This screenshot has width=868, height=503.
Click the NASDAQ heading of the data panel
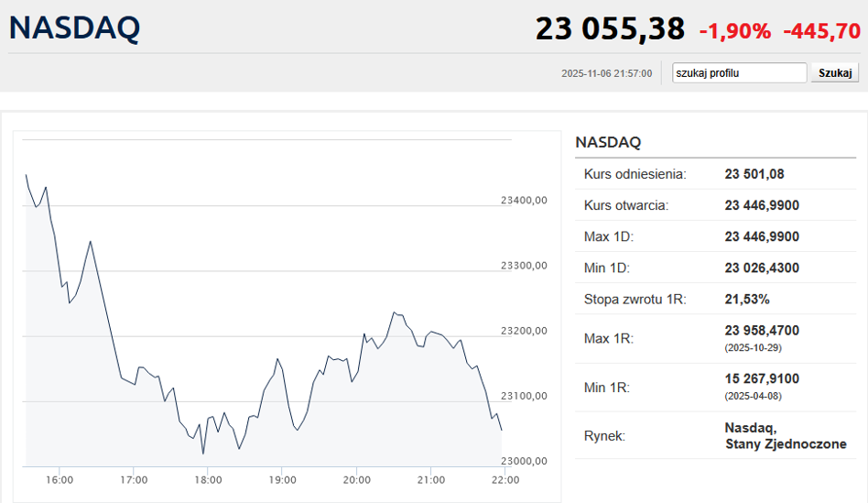[x=608, y=142]
